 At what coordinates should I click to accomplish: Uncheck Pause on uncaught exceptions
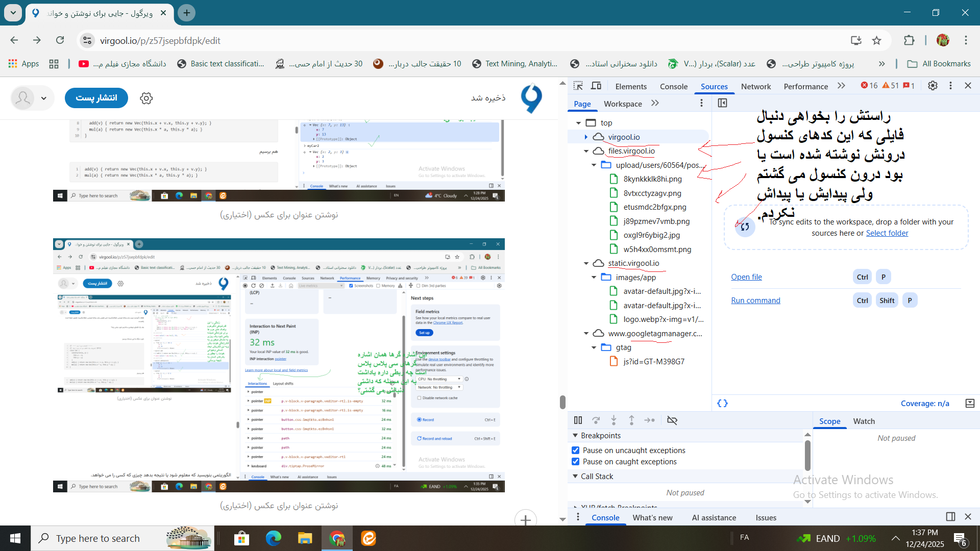tap(576, 450)
